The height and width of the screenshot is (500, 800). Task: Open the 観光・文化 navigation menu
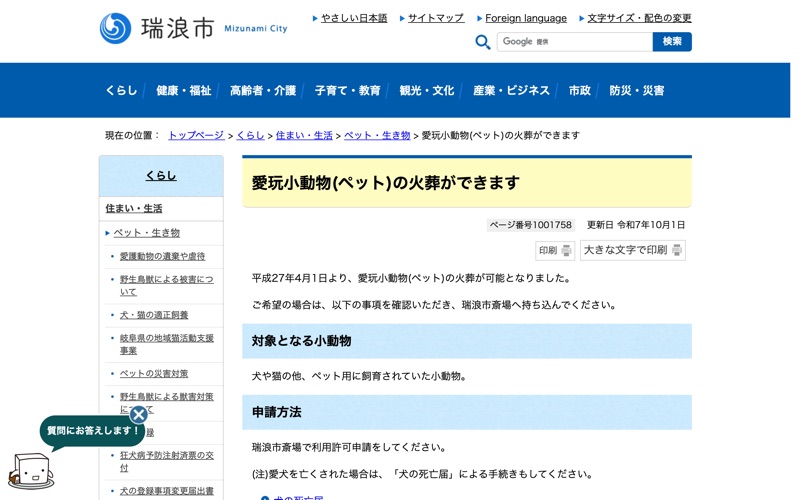[x=427, y=90]
